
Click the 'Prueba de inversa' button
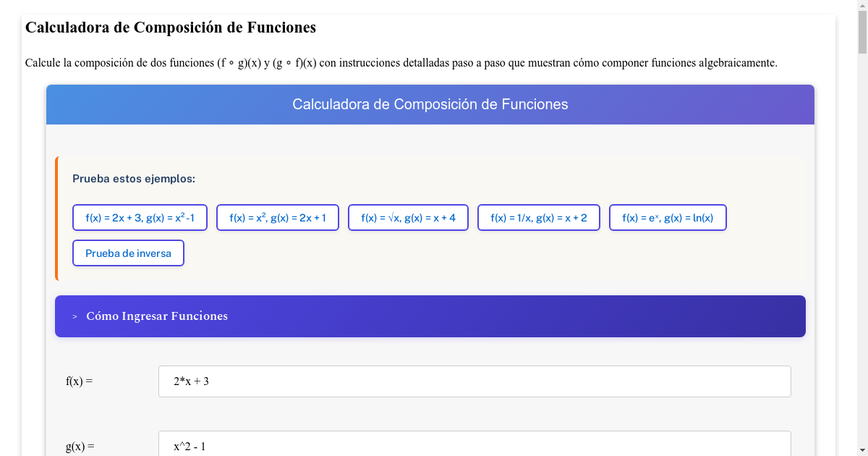point(128,253)
